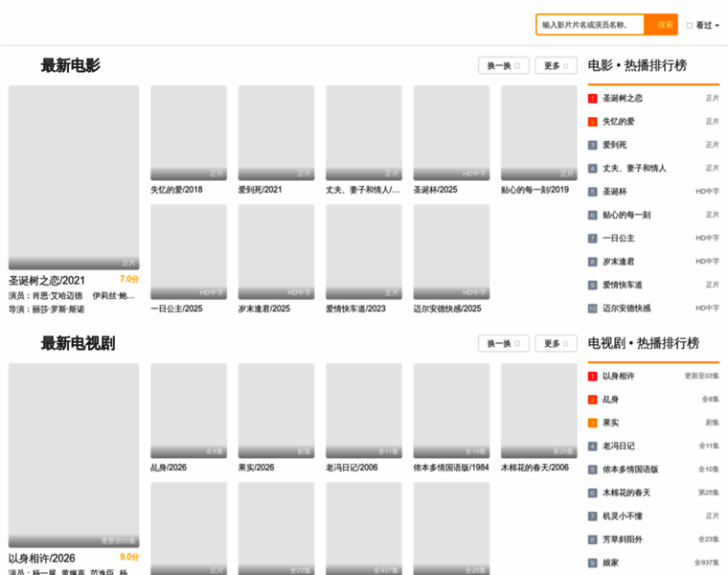Select 娘家 in the TV ranking list
The image size is (728, 575).
[653, 563]
